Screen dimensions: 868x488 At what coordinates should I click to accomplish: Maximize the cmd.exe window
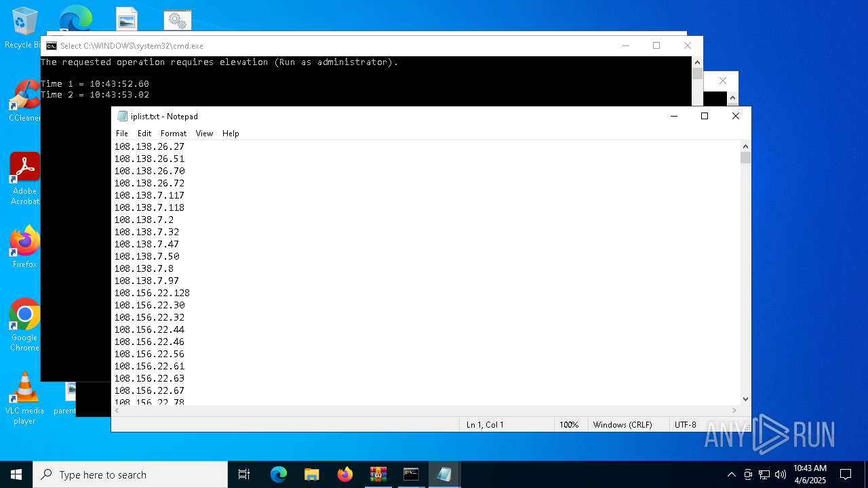(656, 45)
